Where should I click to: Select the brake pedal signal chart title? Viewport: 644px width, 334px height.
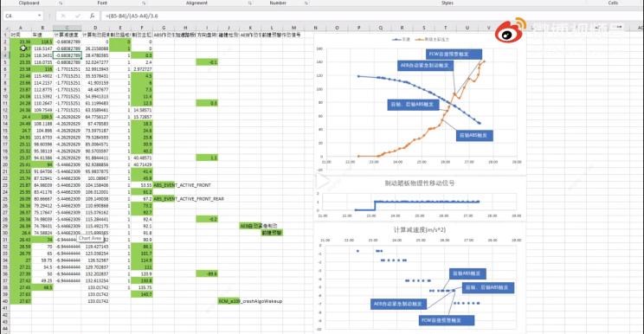(419, 183)
